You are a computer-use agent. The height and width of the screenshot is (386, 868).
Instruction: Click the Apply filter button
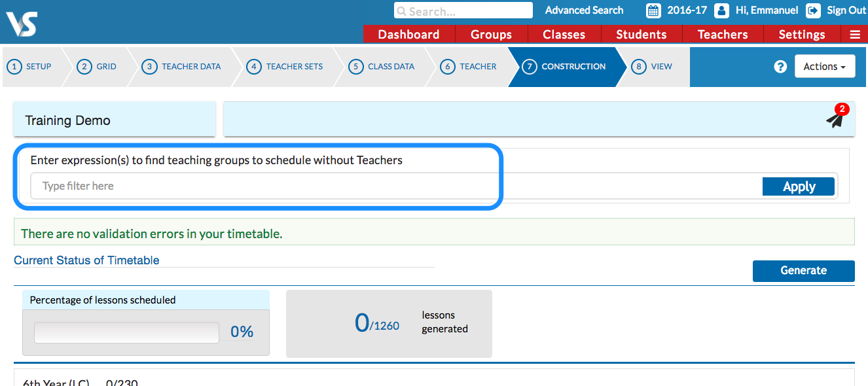coord(799,186)
